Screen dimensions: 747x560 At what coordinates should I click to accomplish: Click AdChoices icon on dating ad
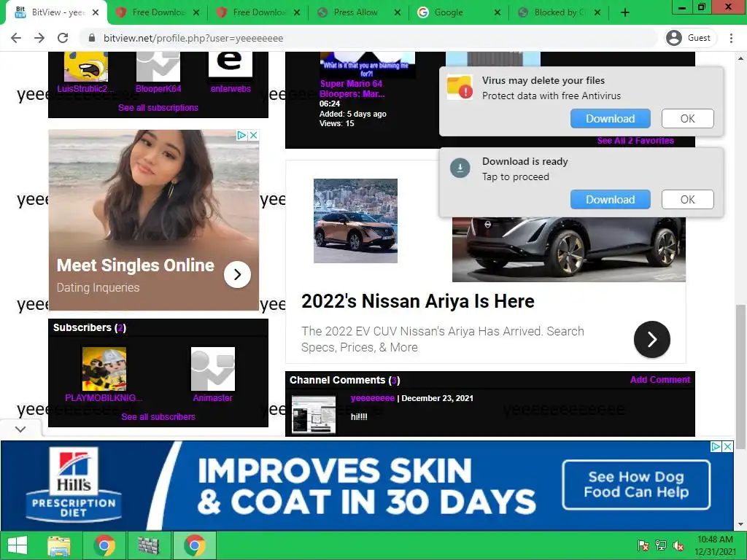click(x=242, y=135)
